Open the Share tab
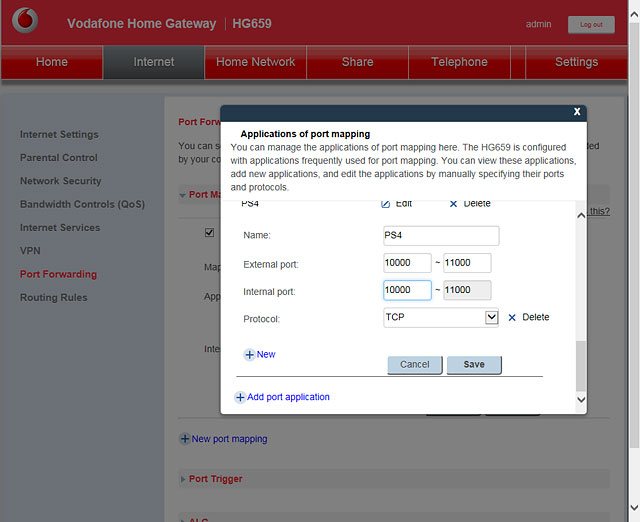The height and width of the screenshot is (522, 640). 357,62
